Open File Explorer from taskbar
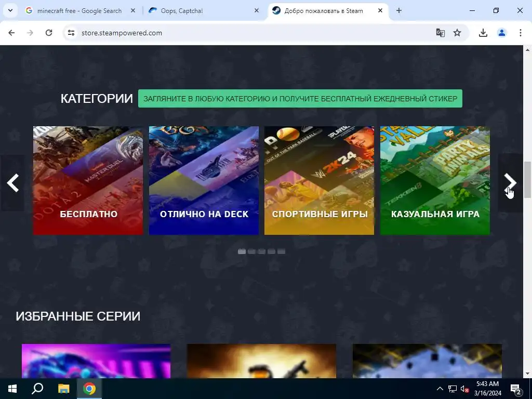532x399 pixels. pos(63,389)
